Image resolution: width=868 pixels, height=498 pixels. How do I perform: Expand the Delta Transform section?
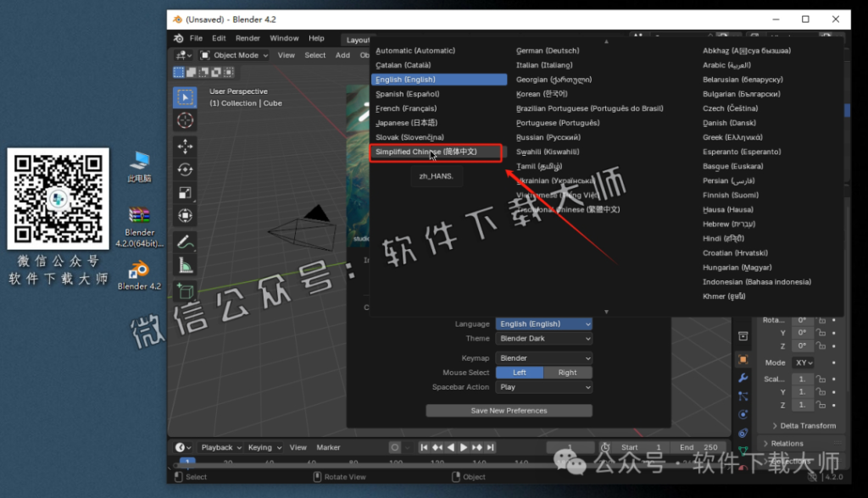(808, 426)
